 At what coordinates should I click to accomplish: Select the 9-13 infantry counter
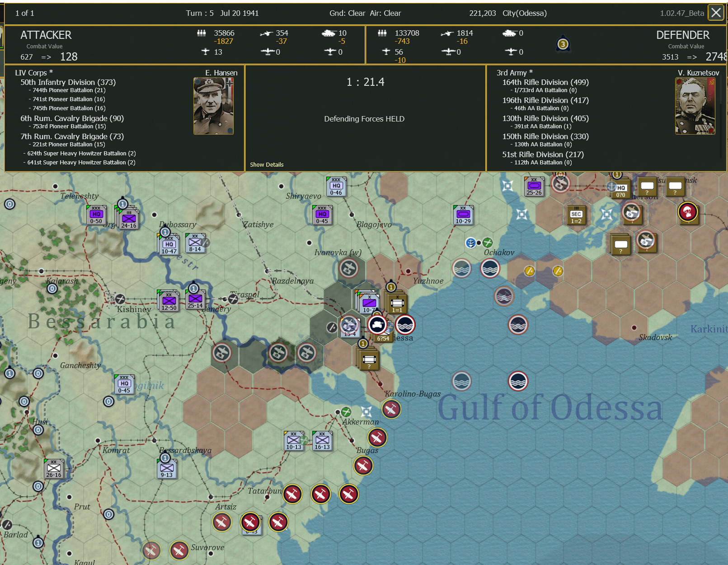pyautogui.click(x=167, y=469)
